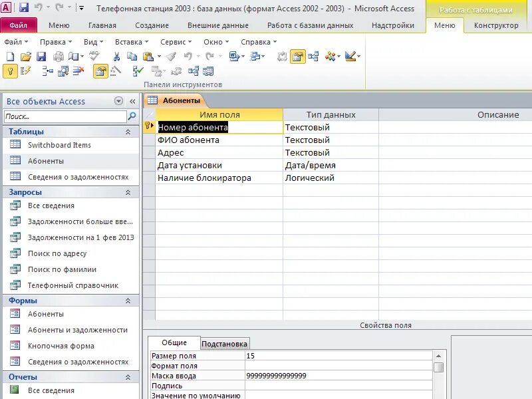532x399 pixels.
Task: Open the Paste dropdown arrow
Action: pyautogui.click(x=159, y=57)
